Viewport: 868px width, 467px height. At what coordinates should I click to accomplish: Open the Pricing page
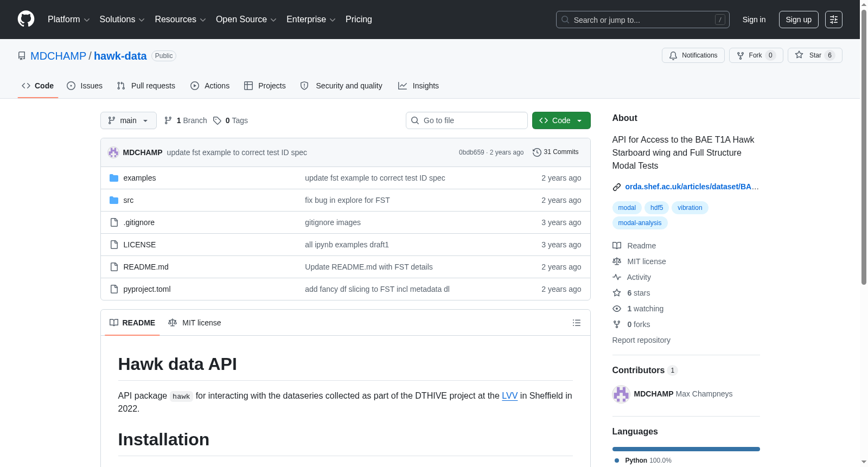359,20
